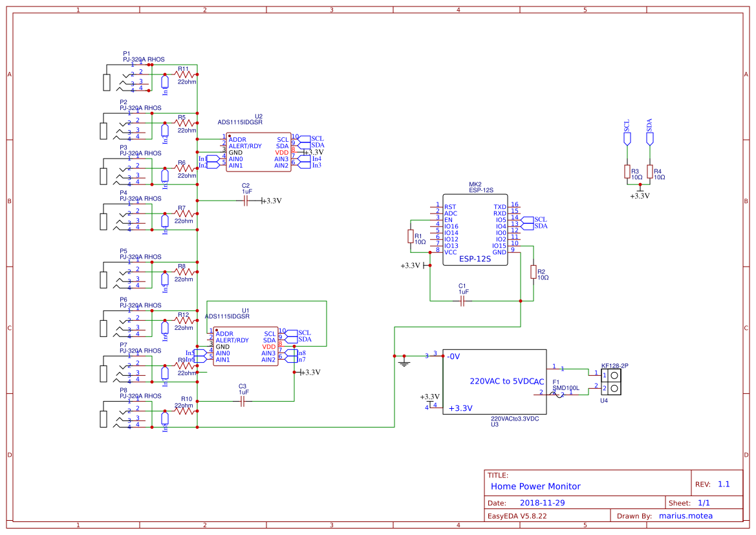Select the ADS1115IDGSR chip U1
This screenshot has height=535, width=756.
[244, 345]
